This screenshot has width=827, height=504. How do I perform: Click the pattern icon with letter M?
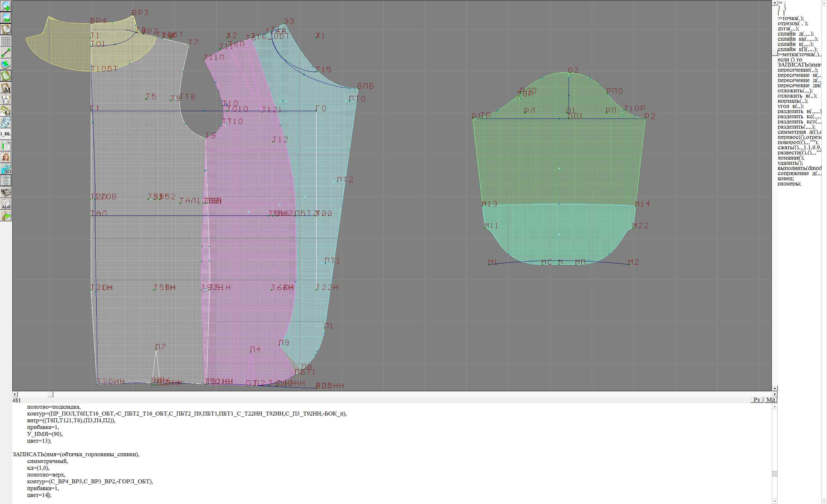point(6,88)
